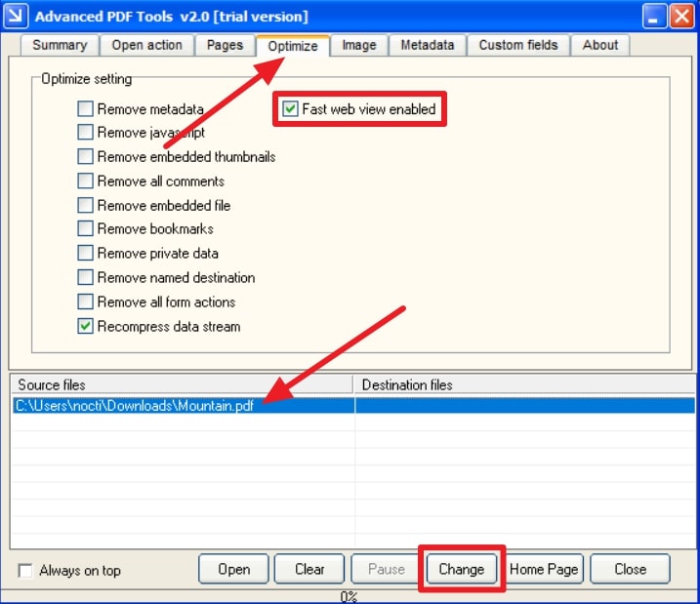Click the 0% progress bar
The width and height of the screenshot is (700, 604).
[x=349, y=596]
